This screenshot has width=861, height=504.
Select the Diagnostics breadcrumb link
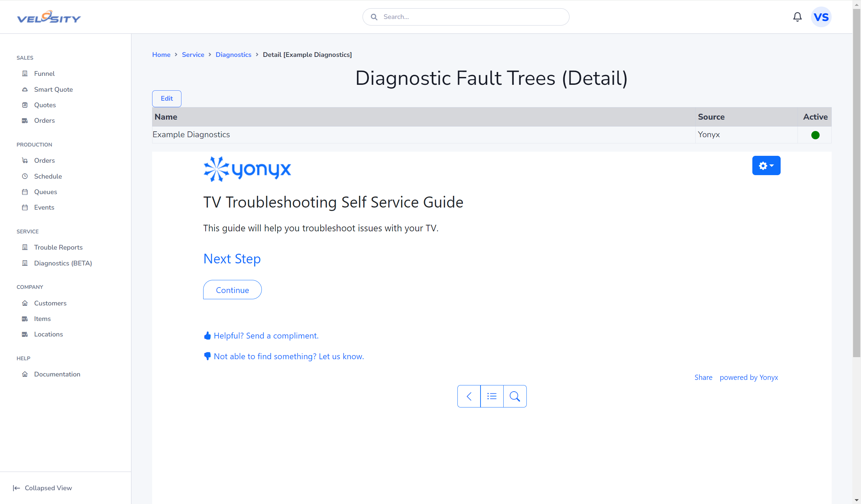[x=233, y=54]
